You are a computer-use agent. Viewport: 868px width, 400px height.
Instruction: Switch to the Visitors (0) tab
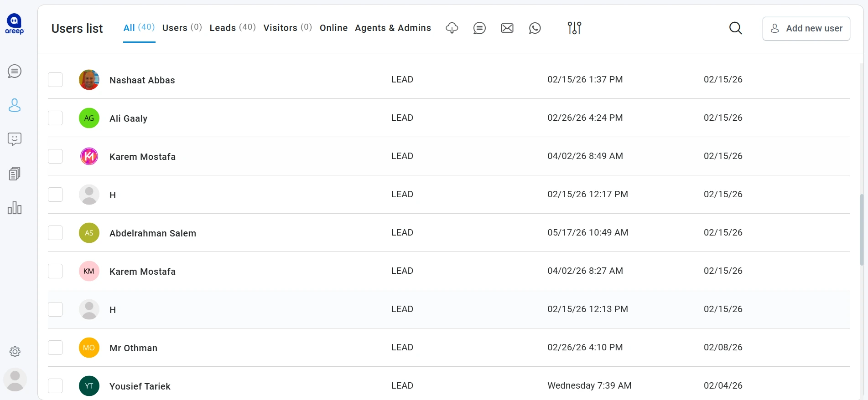288,28
